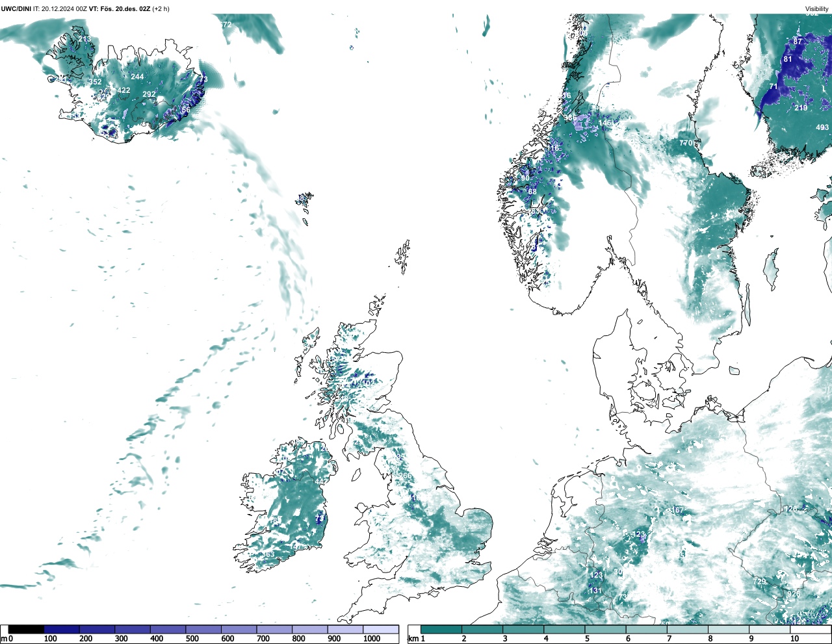This screenshot has height=644, width=832.
Task: Click the '366' value over northern England
Action: click(x=405, y=476)
